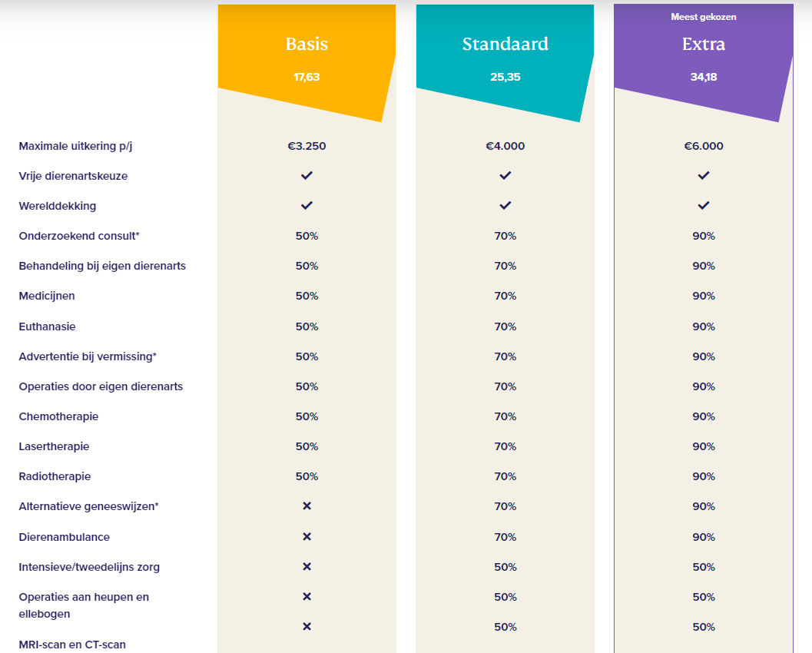
Task: Select the teal Standaard plan header
Action: click(505, 44)
